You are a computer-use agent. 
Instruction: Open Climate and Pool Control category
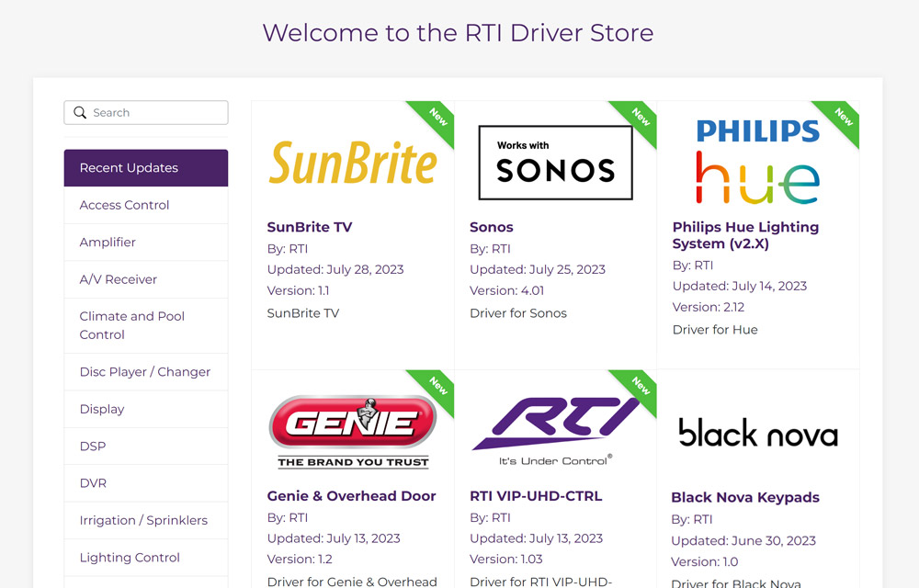(146, 325)
